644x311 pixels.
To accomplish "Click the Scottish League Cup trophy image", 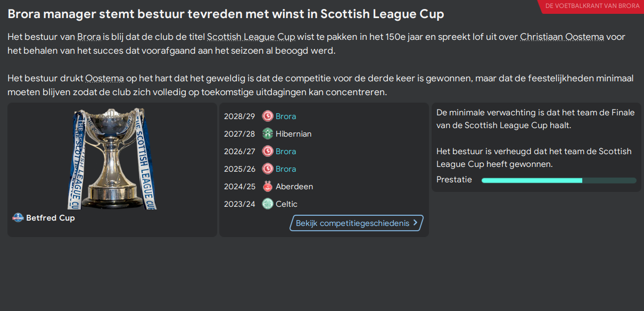I will [x=112, y=158].
